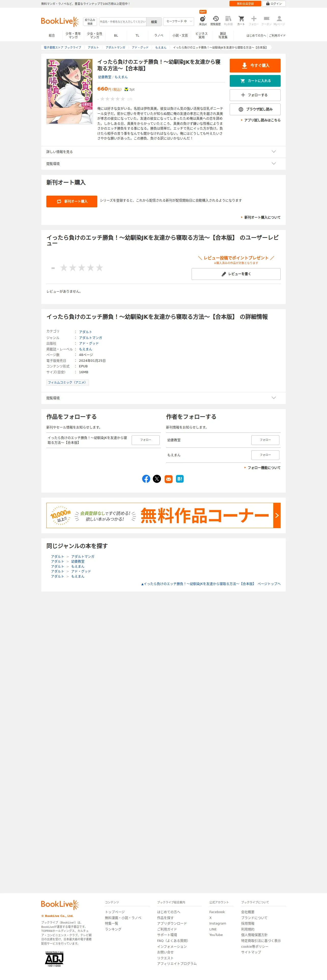The width and height of the screenshot is (327, 980).
Task: Share by email icon
Action: (x=169, y=479)
